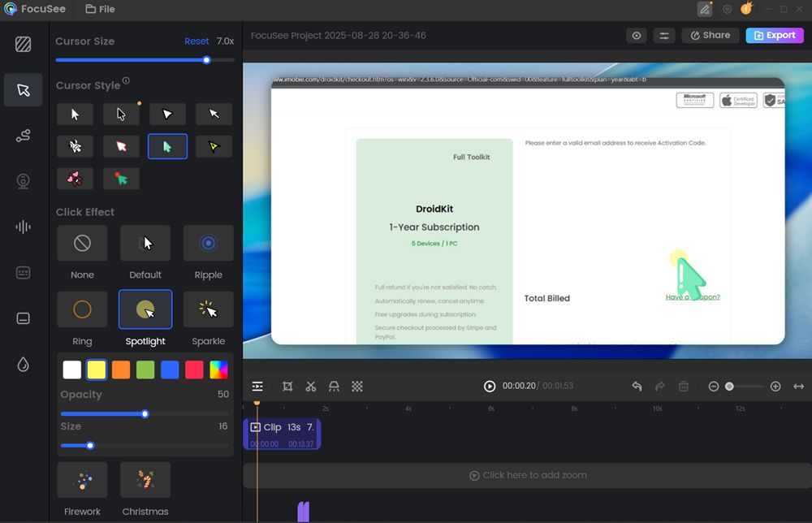This screenshot has width=812, height=523.
Task: Select the Clip 13s on the timeline
Action: 283,434
